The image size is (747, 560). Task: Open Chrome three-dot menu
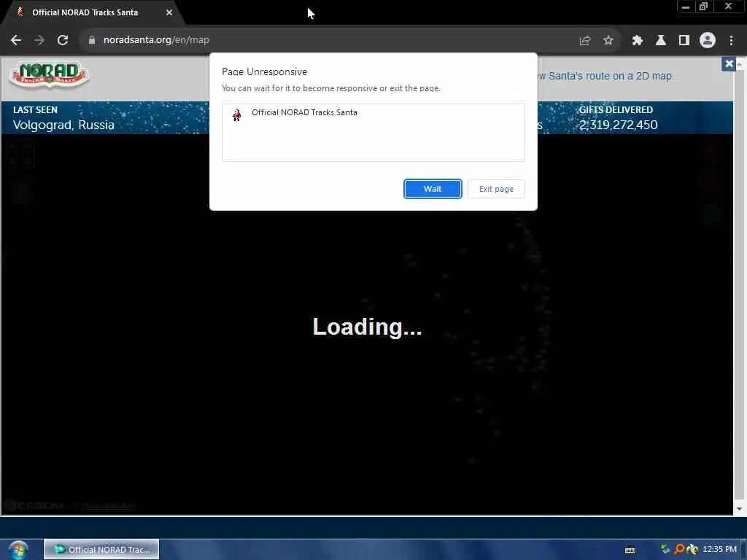731,41
